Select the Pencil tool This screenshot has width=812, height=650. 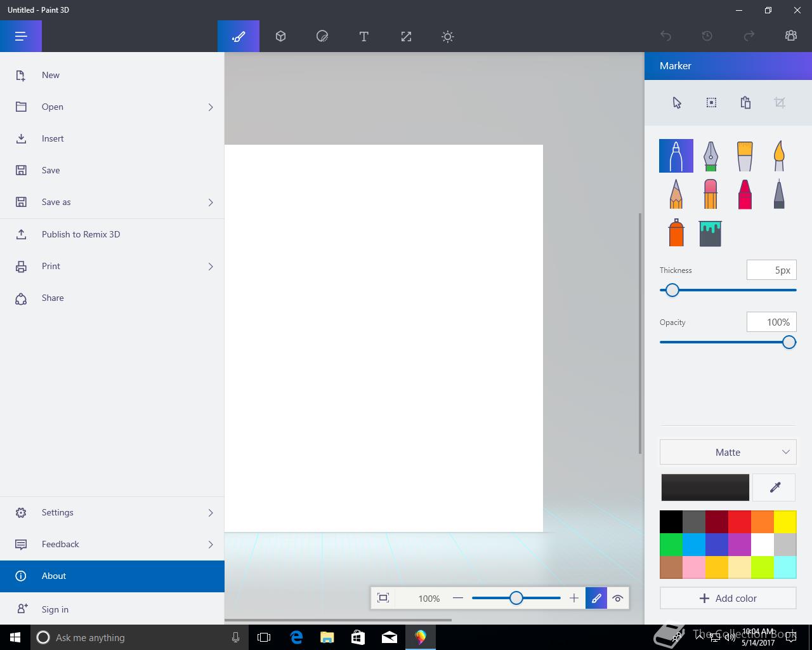point(676,194)
